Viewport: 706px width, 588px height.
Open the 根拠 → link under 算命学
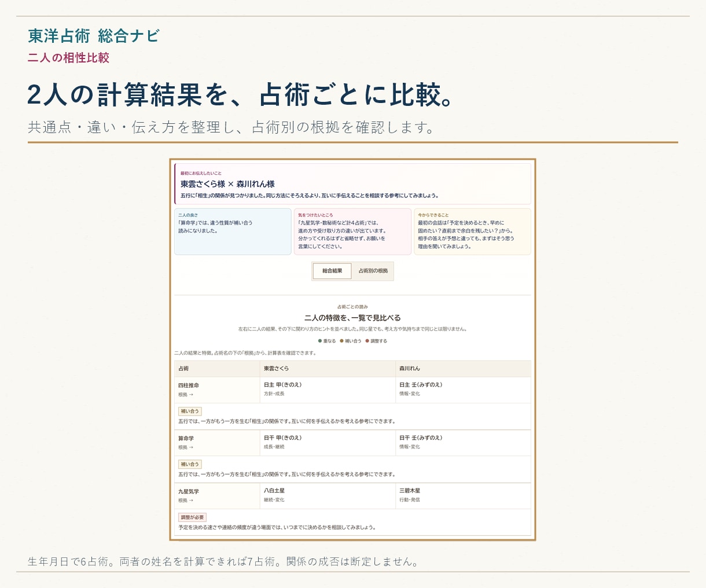point(186,447)
